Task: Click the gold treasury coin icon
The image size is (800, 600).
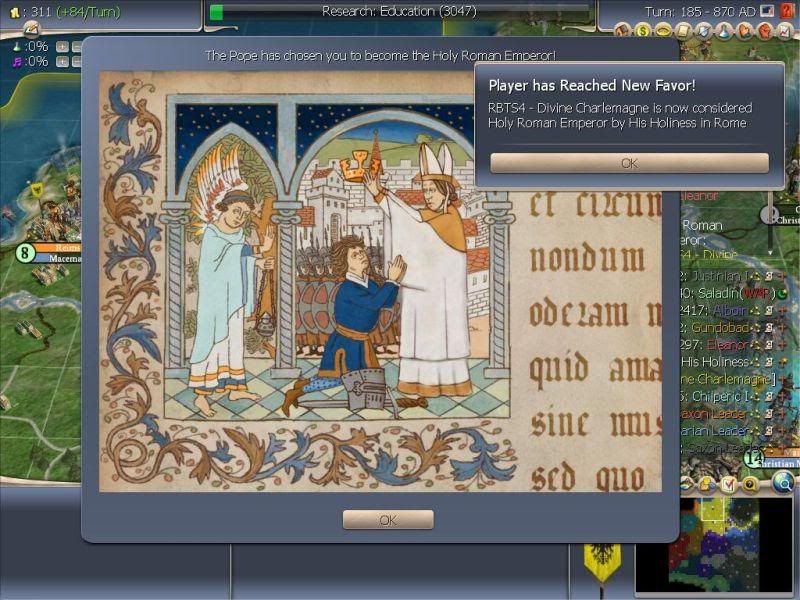Action: [x=15, y=12]
